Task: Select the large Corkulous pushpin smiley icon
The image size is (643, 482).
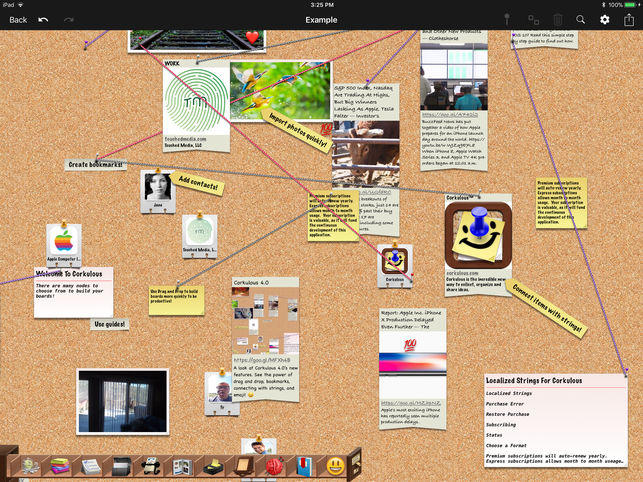Action: (x=478, y=235)
